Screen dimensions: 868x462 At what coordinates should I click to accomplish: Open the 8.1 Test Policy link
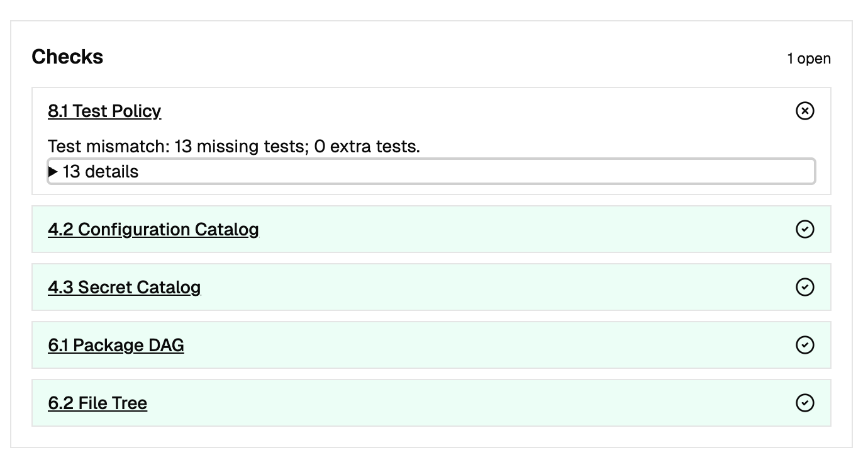[104, 111]
